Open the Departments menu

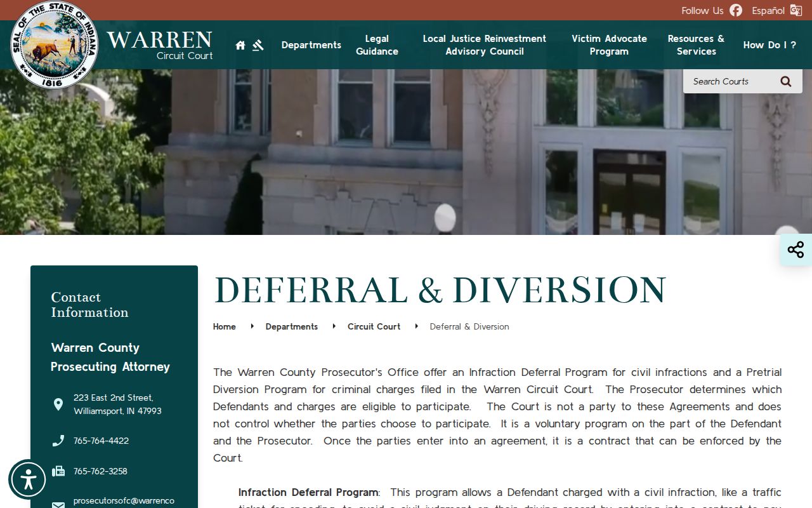[x=311, y=45]
